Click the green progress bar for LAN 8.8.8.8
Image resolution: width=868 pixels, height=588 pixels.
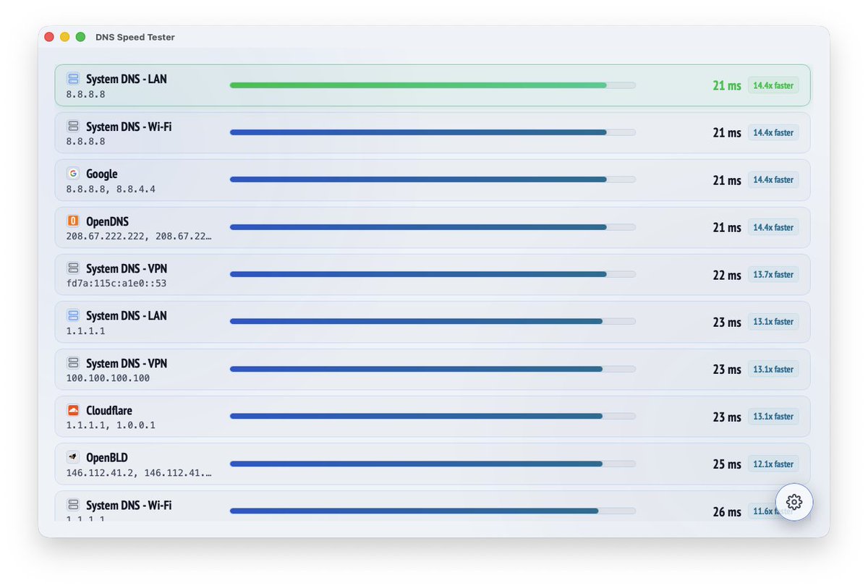[433, 85]
